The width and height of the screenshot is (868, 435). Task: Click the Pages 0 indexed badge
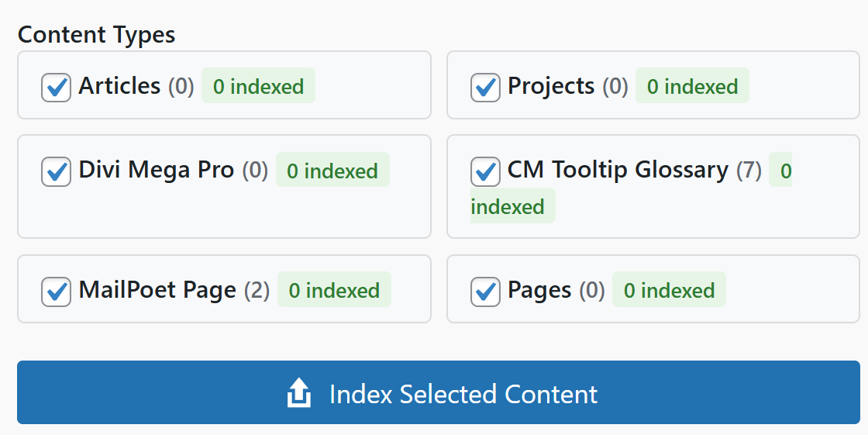coord(669,291)
